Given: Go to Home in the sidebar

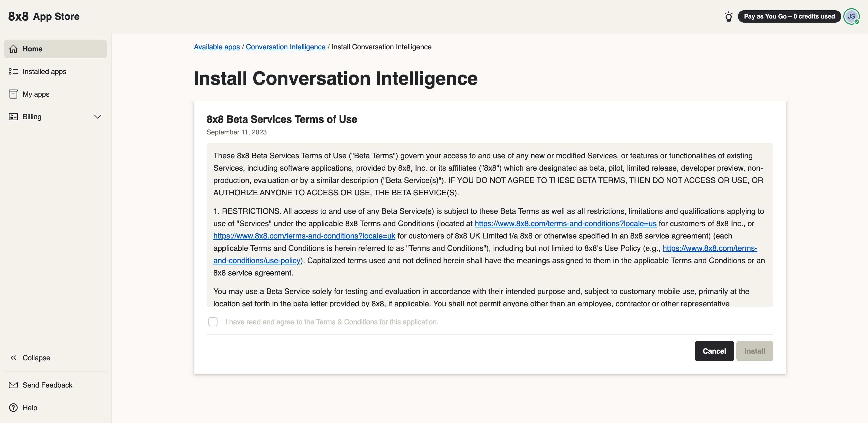Looking at the screenshot, I should [56, 49].
